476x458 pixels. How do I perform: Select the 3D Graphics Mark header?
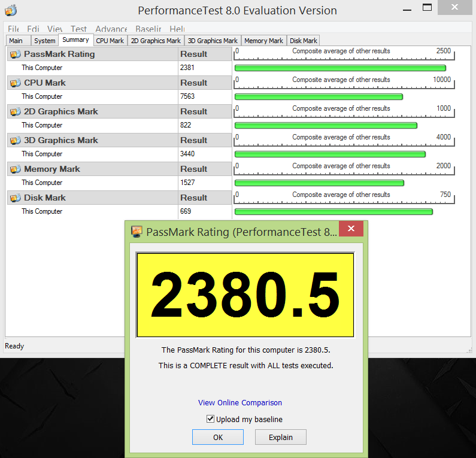pyautogui.click(x=120, y=140)
